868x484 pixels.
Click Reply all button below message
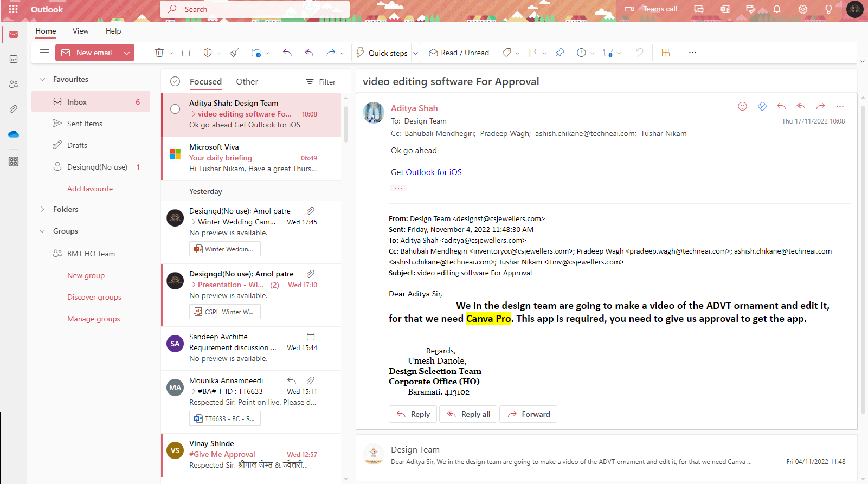click(468, 414)
